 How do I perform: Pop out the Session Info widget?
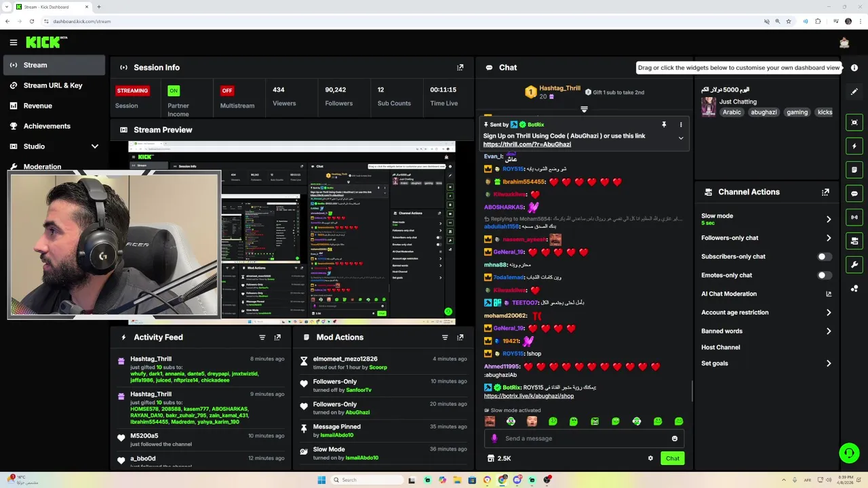[460, 67]
